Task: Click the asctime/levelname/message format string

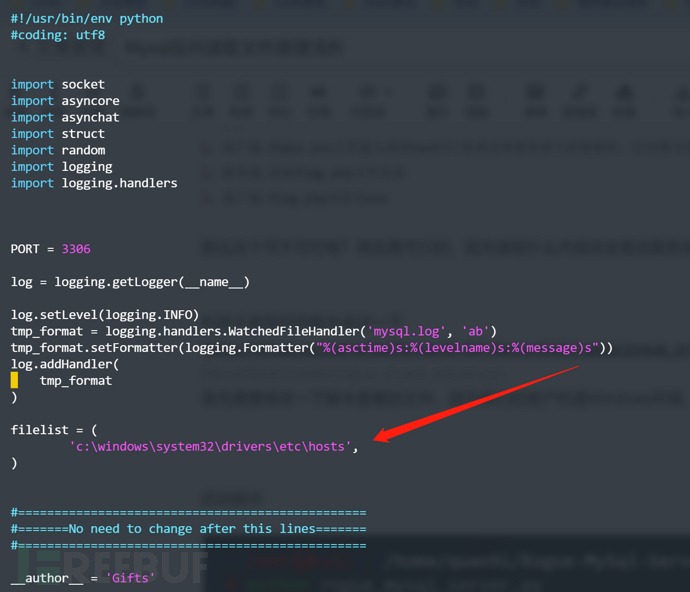Action: (x=458, y=348)
